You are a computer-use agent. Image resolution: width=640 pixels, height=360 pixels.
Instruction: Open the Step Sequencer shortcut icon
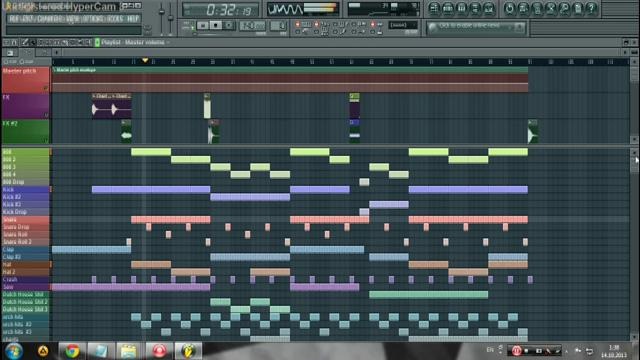click(448, 8)
